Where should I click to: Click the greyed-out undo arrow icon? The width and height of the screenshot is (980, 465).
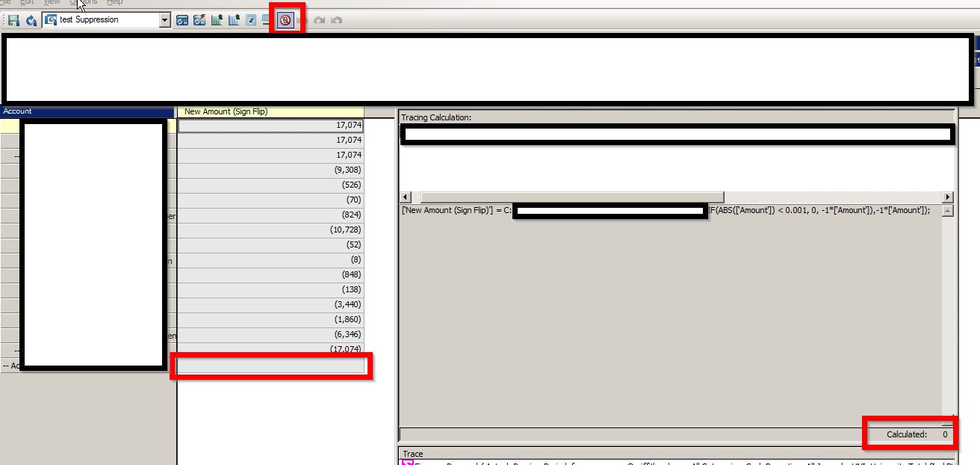(337, 20)
